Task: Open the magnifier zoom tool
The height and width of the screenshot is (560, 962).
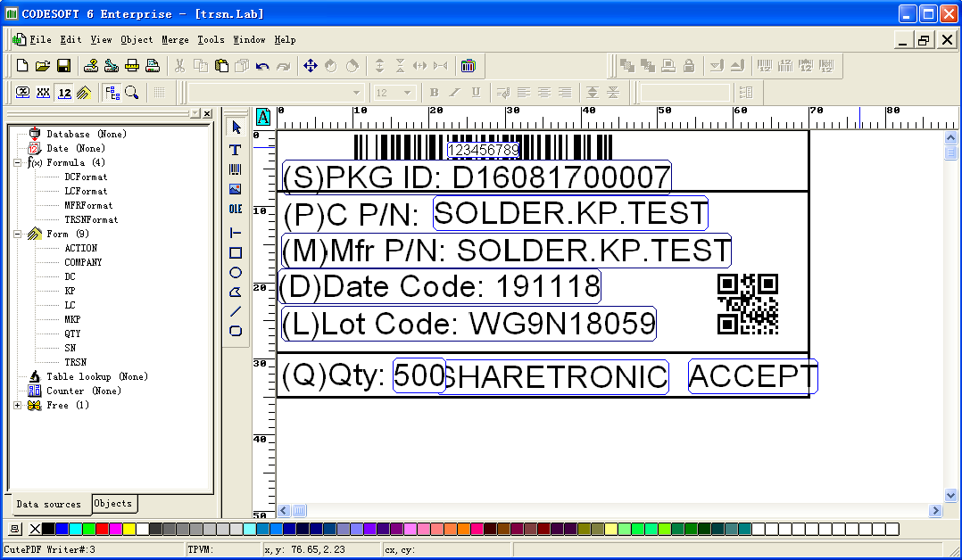Action: [x=131, y=92]
